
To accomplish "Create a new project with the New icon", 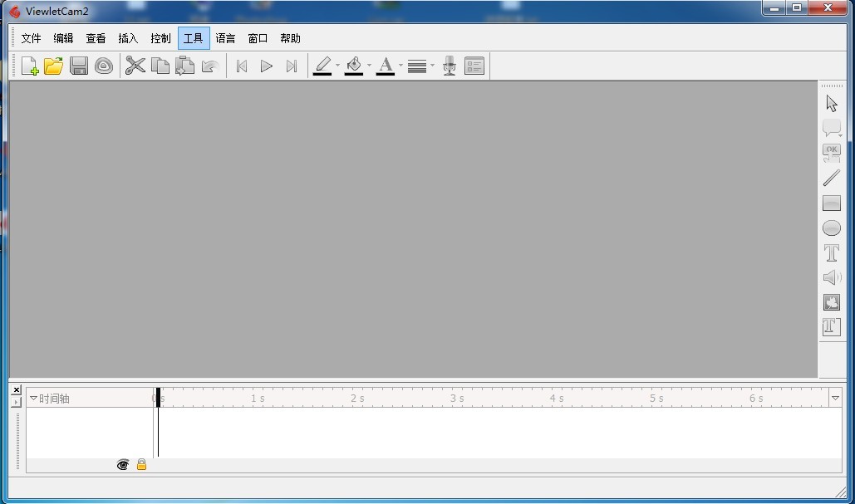I will coord(29,66).
